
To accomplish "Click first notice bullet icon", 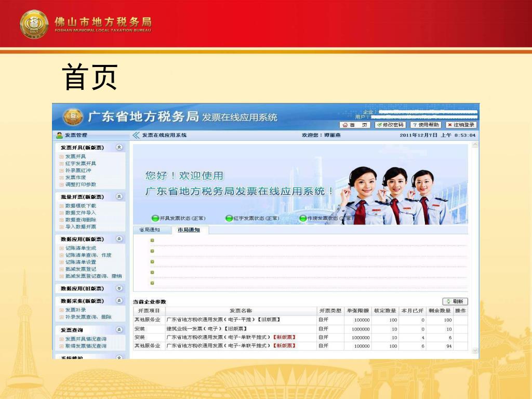I will pos(152,240).
